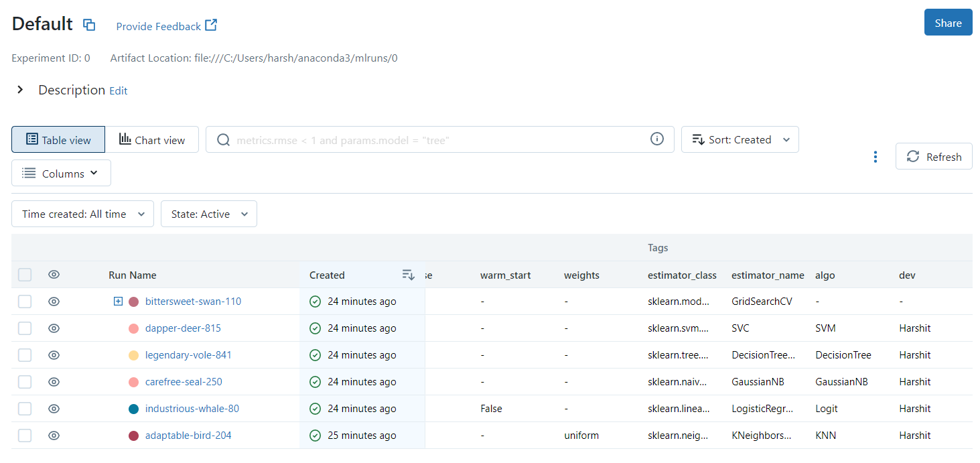Check the select-all runs checkbox

pyautogui.click(x=25, y=274)
